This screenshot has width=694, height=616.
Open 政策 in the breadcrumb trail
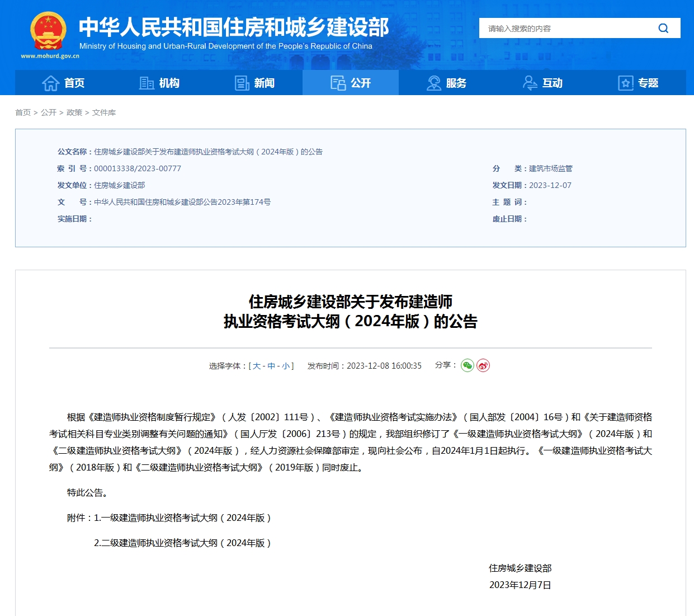pyautogui.click(x=74, y=112)
